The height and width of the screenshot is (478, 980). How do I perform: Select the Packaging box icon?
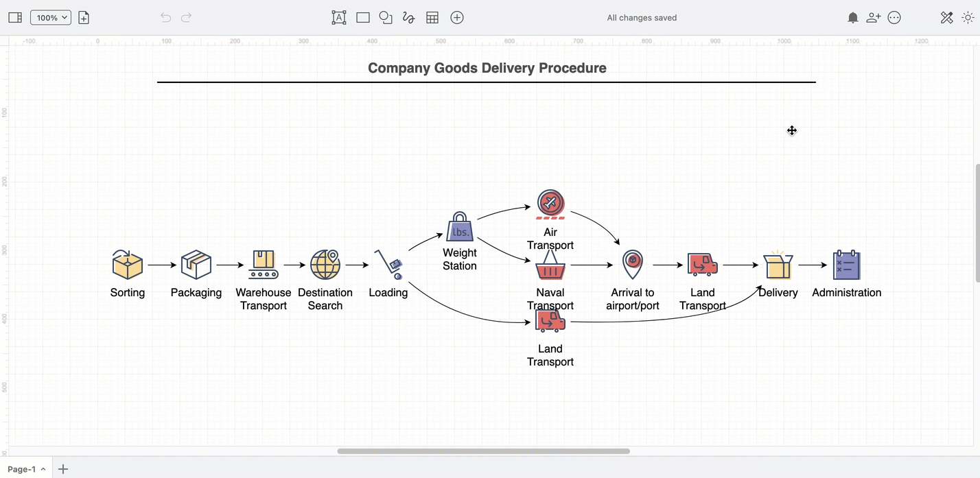(196, 264)
